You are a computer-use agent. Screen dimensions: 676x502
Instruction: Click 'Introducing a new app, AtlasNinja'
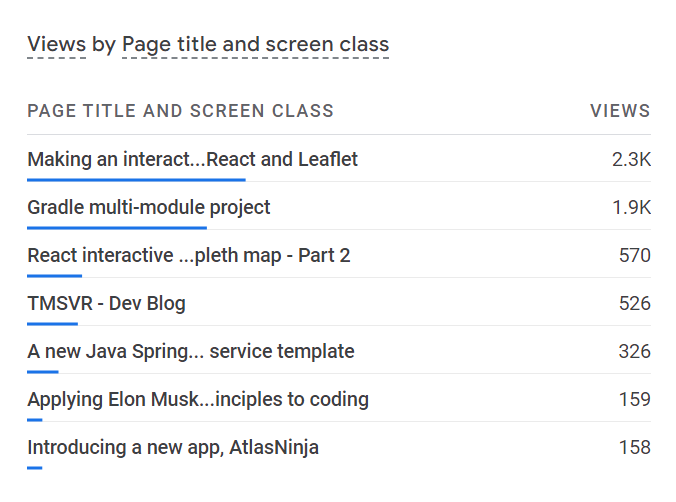pos(173,447)
